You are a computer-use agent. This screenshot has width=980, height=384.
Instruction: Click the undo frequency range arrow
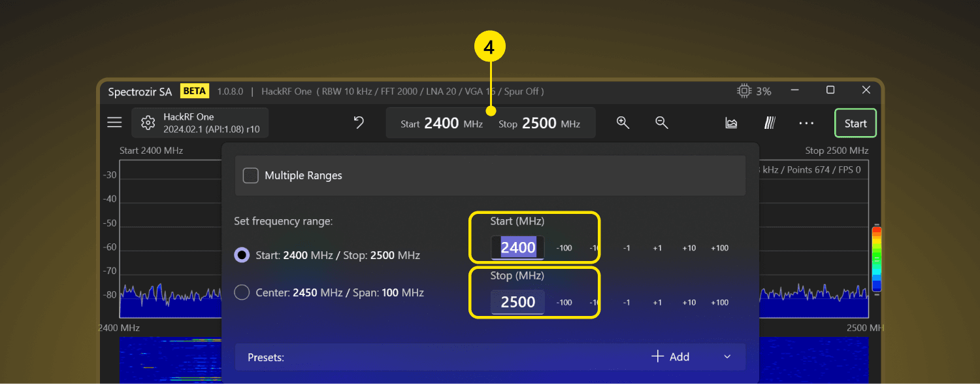359,123
